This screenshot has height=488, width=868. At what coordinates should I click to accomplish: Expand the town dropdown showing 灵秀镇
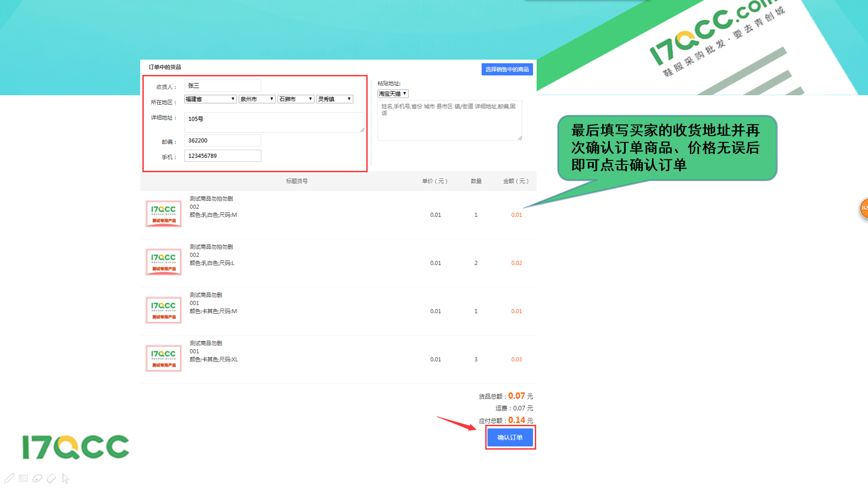pyautogui.click(x=335, y=99)
